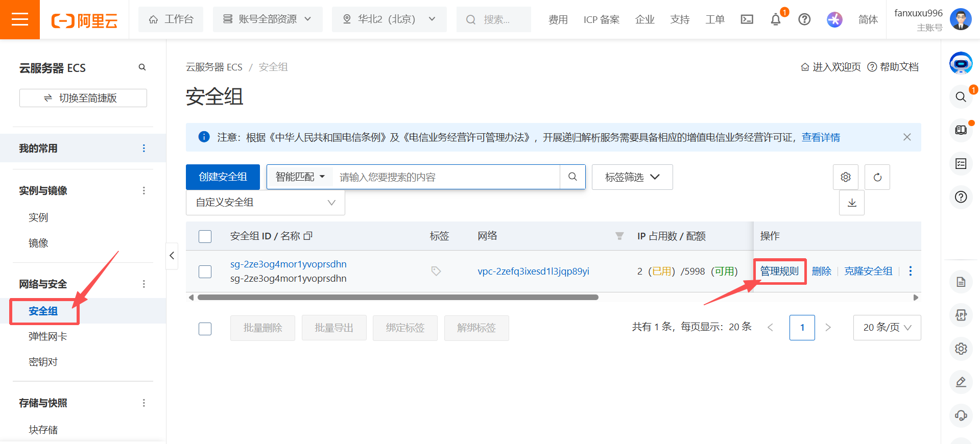
Task: Open the Cloud Shell terminal icon
Action: pos(747,19)
